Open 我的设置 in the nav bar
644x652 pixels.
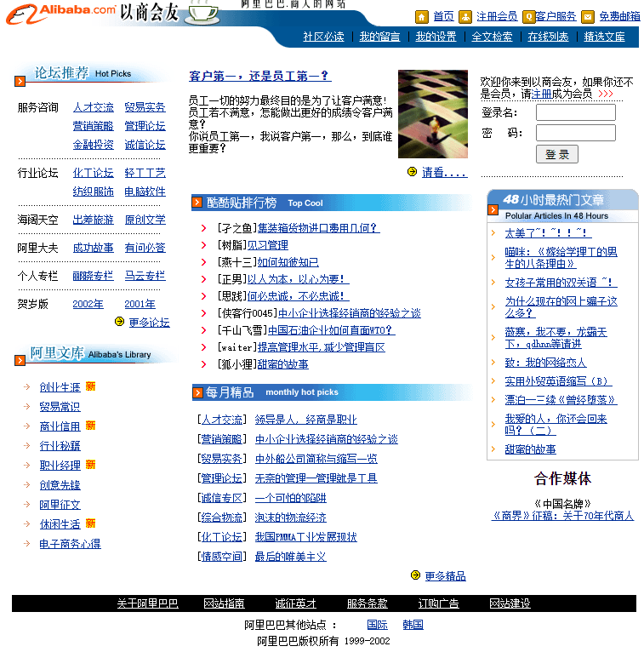coord(436,37)
